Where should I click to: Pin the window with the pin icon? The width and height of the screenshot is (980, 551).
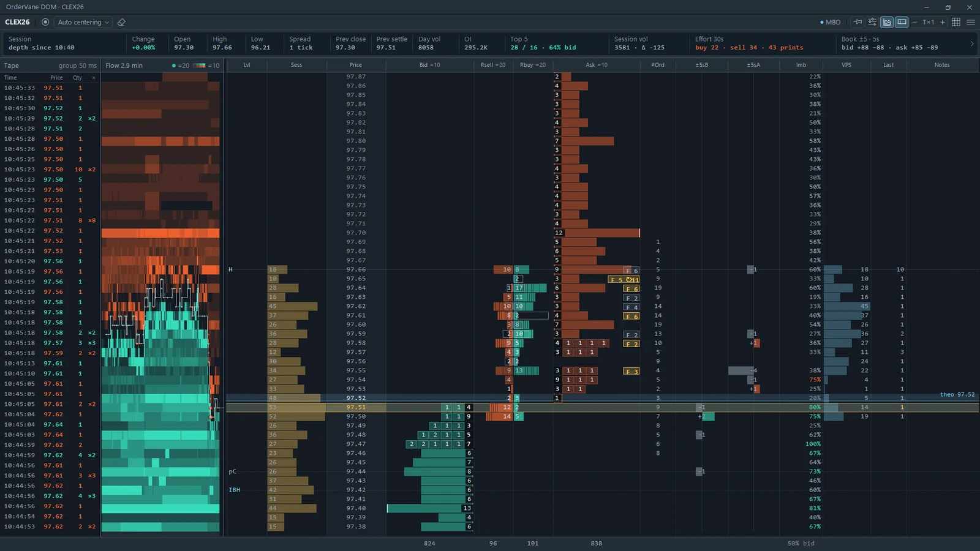pos(858,22)
